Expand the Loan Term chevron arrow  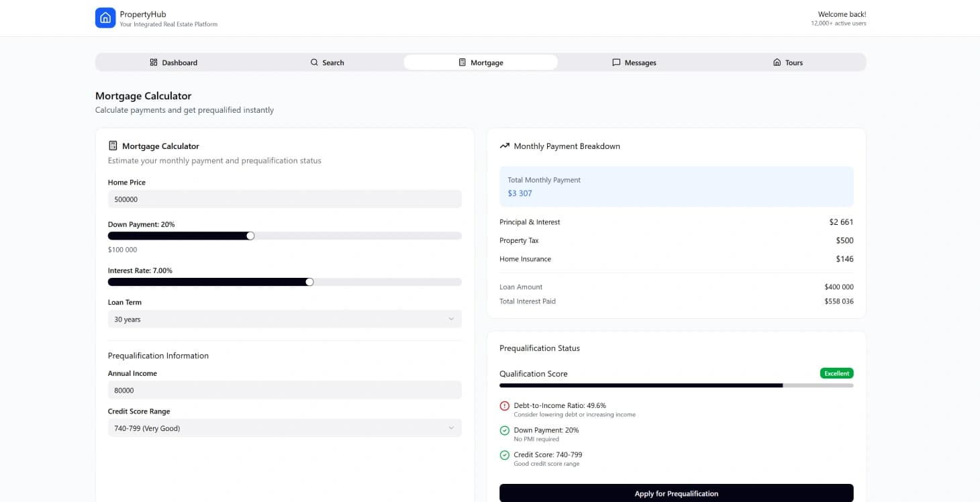click(452, 319)
